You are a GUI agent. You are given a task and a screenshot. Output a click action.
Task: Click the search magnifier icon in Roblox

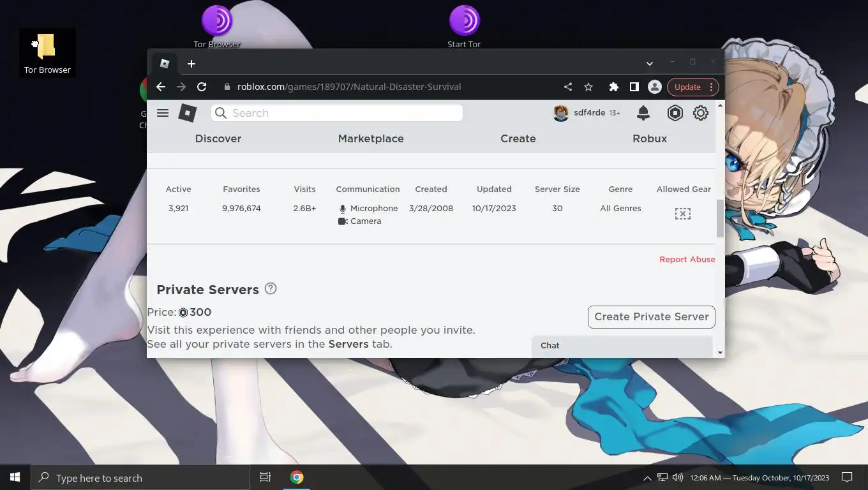click(x=221, y=113)
